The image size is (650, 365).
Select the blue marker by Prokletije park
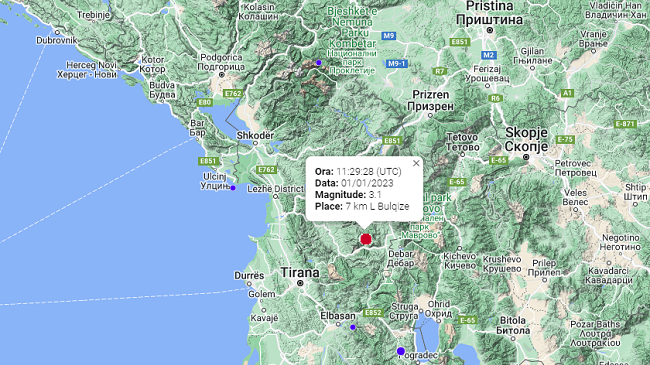point(319,63)
